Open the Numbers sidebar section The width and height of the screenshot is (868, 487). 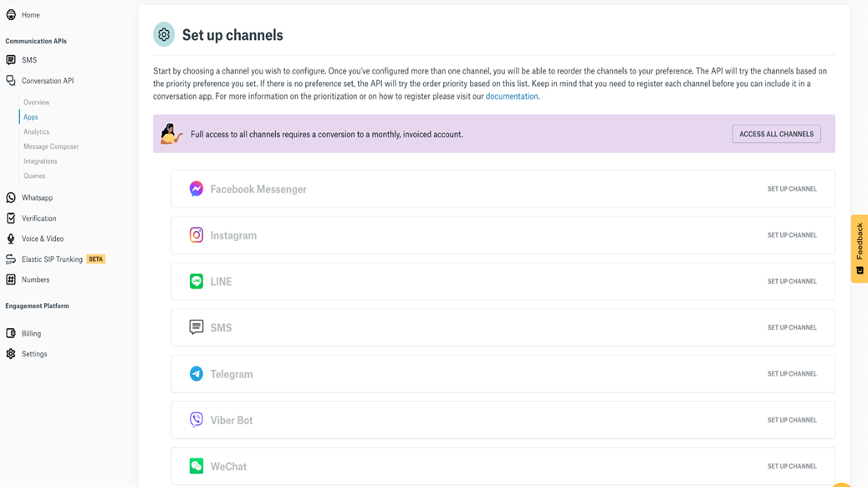click(x=33, y=279)
